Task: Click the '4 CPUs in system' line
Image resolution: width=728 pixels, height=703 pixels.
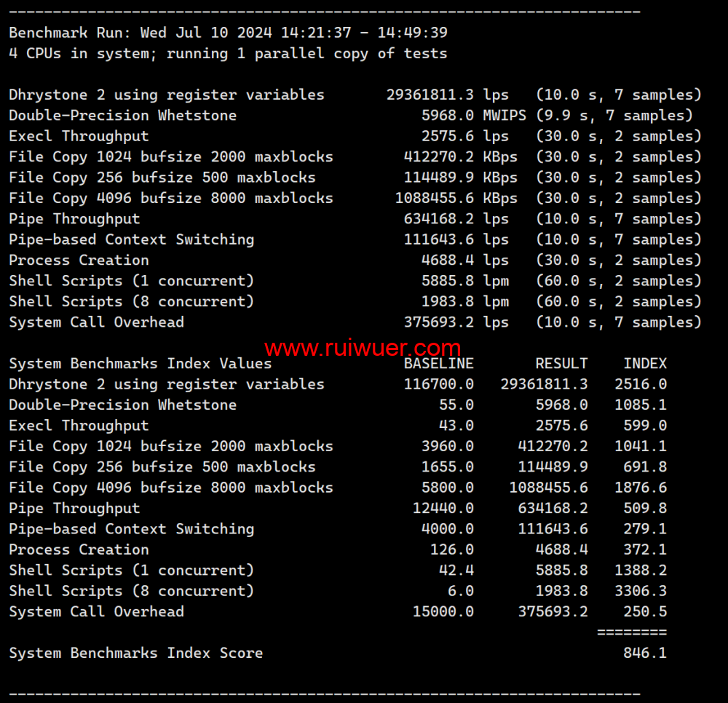Action: tap(228, 54)
